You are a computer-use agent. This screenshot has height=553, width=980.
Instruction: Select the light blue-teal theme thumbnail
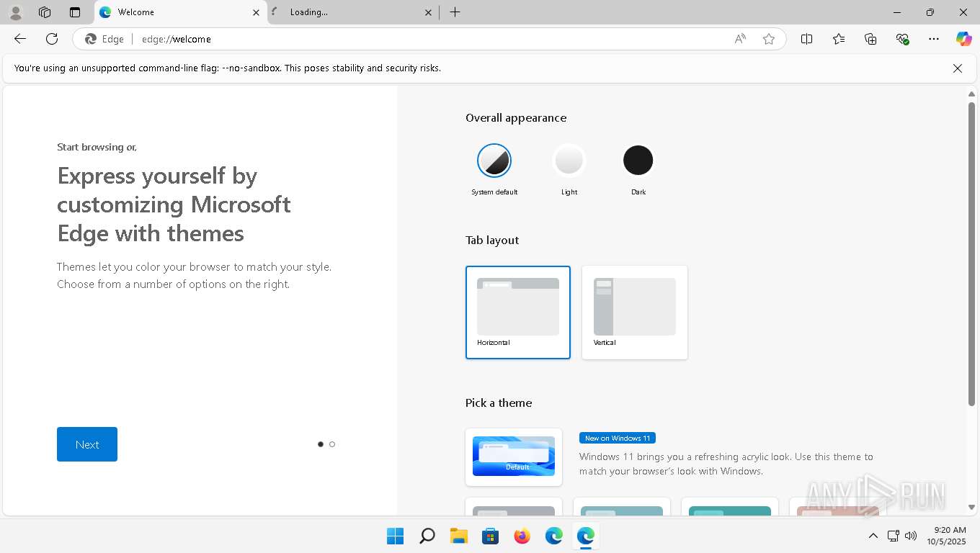(622, 507)
